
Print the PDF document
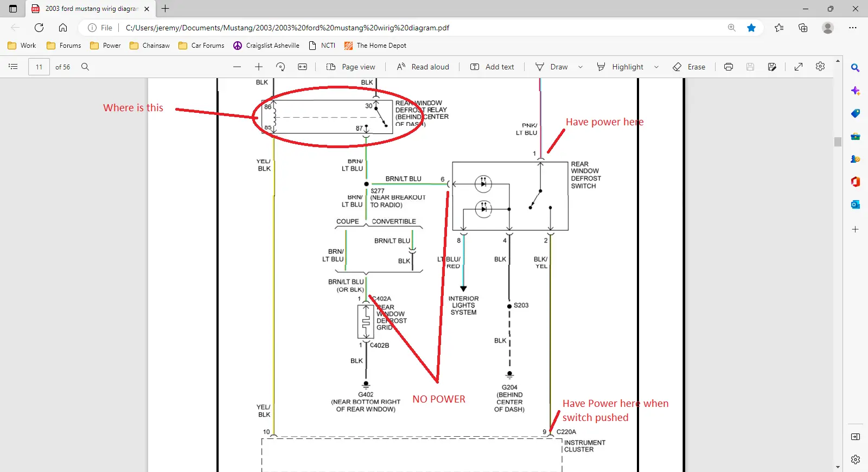pyautogui.click(x=729, y=67)
